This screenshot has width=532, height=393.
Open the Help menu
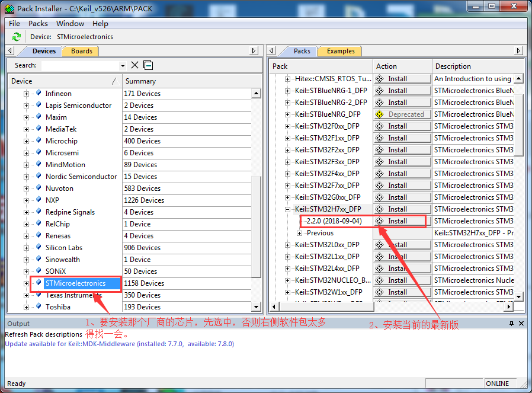click(100, 24)
